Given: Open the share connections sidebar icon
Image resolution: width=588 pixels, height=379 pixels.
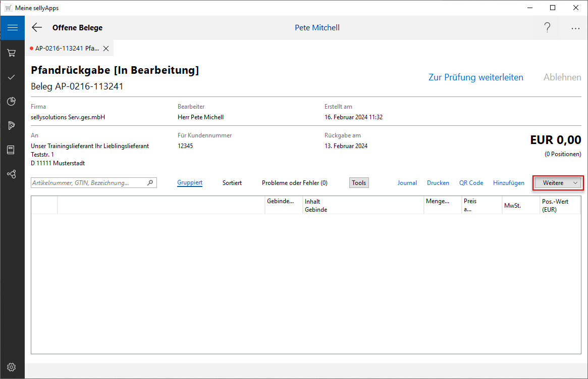Looking at the screenshot, I should click(12, 174).
